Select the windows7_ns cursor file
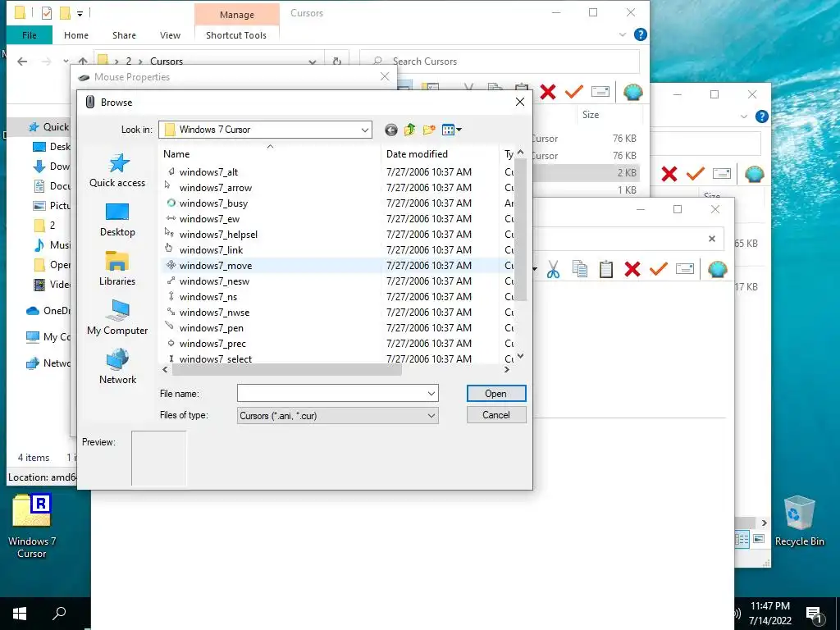This screenshot has width=840, height=630. pos(208,296)
